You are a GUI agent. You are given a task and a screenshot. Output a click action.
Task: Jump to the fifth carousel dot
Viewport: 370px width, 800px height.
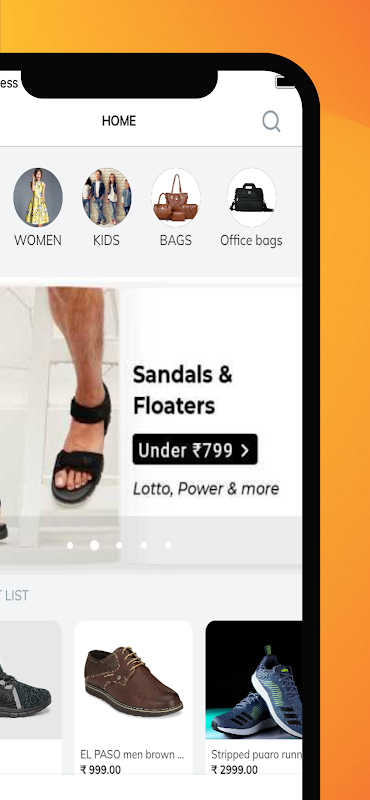tap(168, 545)
